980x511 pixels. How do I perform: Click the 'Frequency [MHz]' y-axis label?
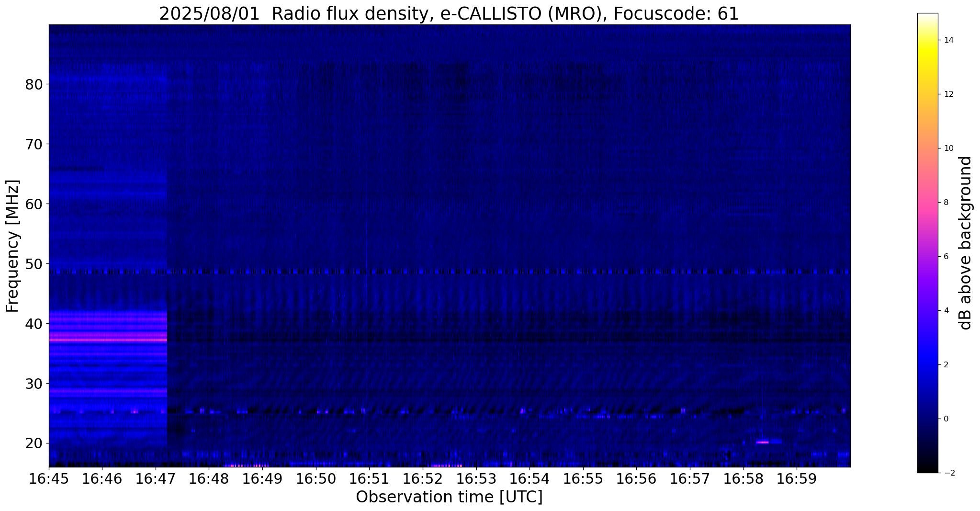[x=13, y=246]
